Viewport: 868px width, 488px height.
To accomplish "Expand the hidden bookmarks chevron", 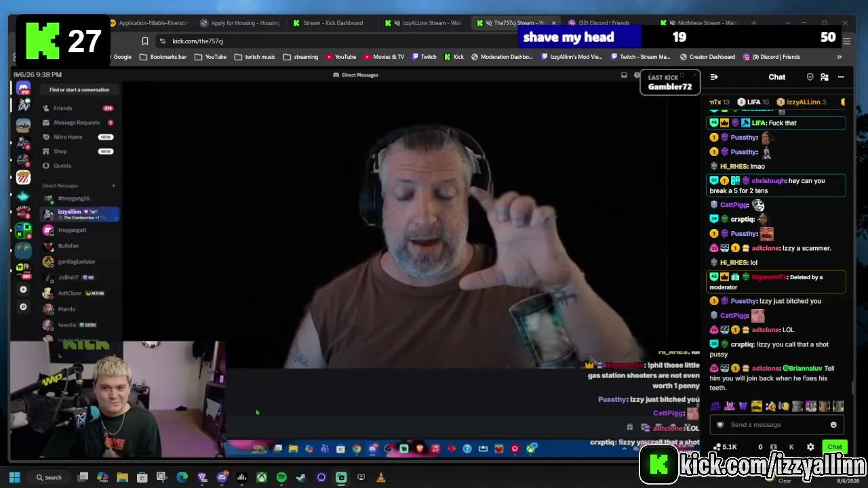I will pyautogui.click(x=839, y=57).
